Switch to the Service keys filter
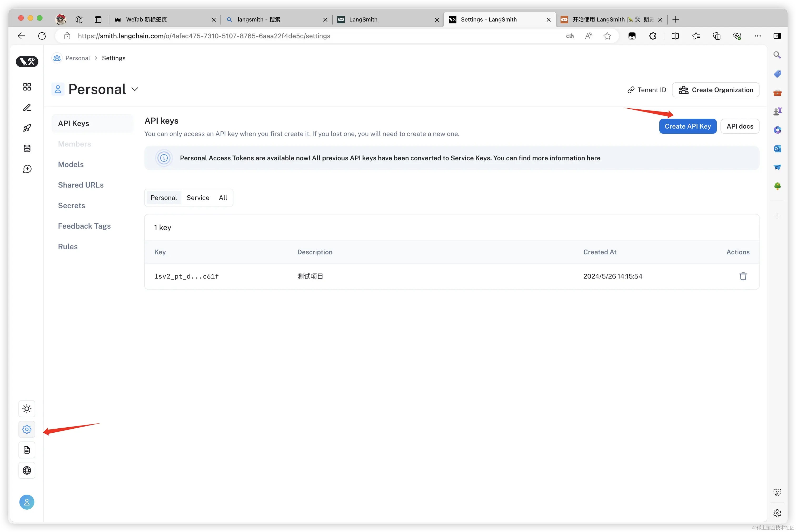 (198, 198)
